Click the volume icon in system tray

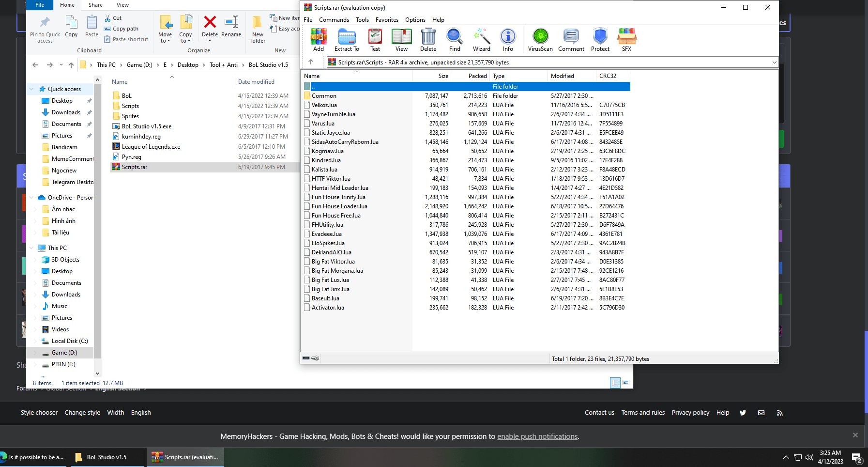pos(809,457)
